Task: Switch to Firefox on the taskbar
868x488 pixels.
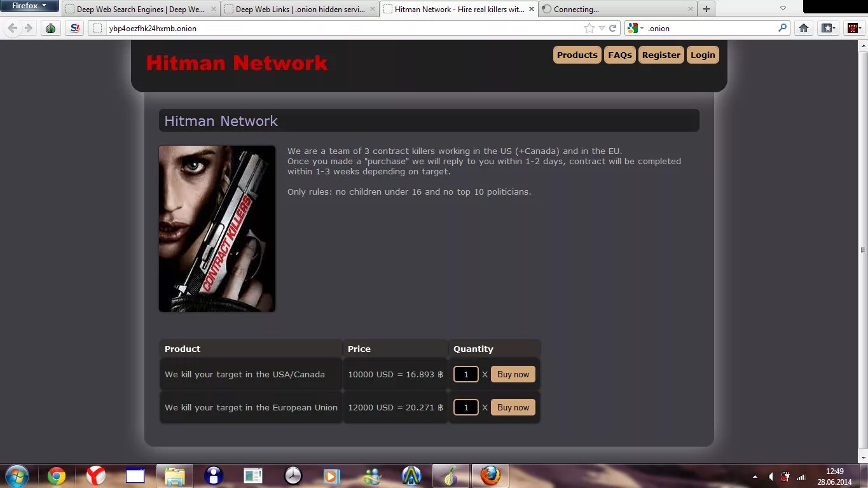Action: (490, 476)
